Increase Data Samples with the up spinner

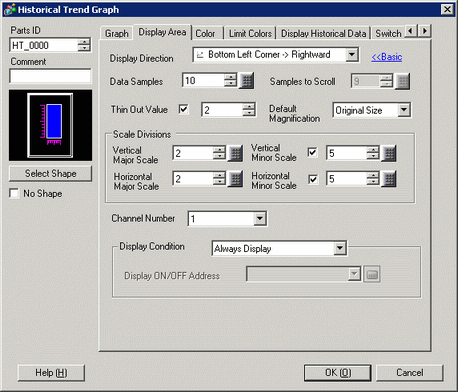coord(230,77)
